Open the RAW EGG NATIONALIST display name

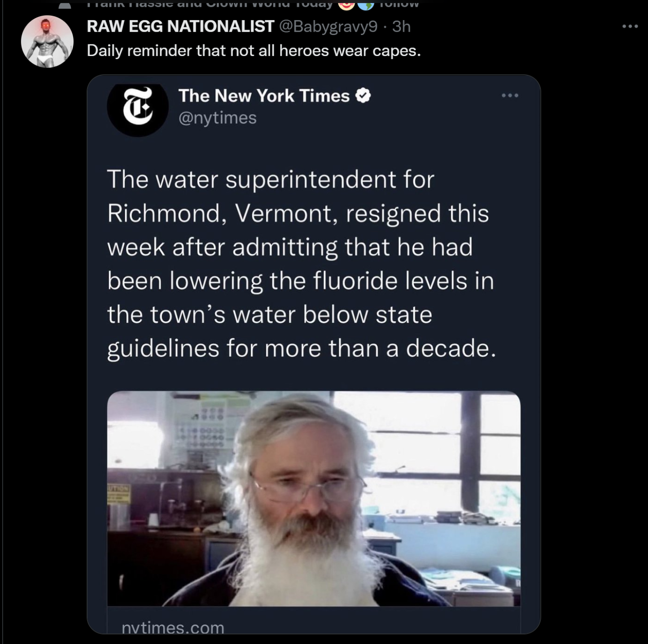(180, 26)
